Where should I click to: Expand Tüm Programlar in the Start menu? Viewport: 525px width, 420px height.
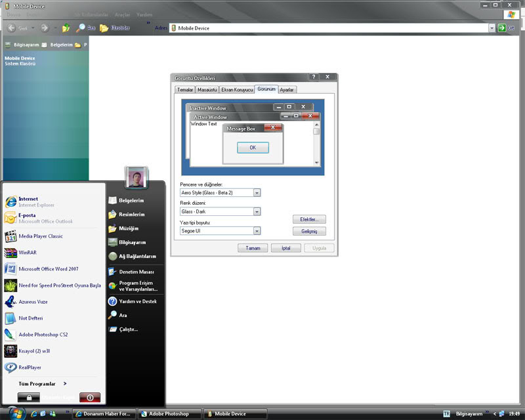coord(42,384)
